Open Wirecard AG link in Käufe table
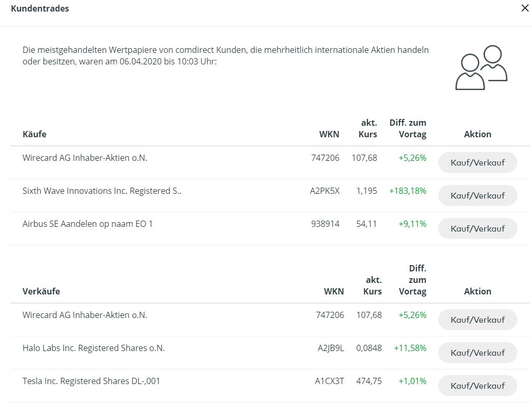 tap(85, 158)
